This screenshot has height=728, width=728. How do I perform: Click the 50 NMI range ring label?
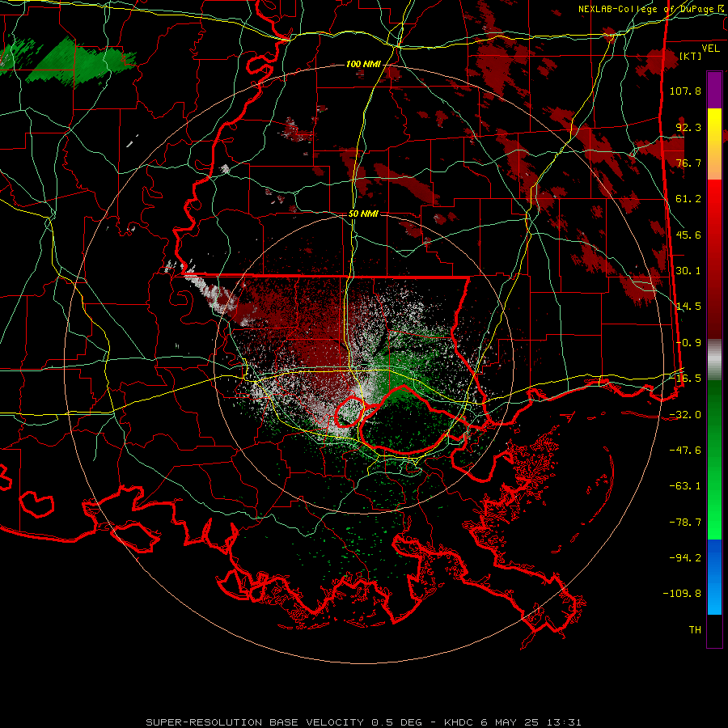point(363,214)
